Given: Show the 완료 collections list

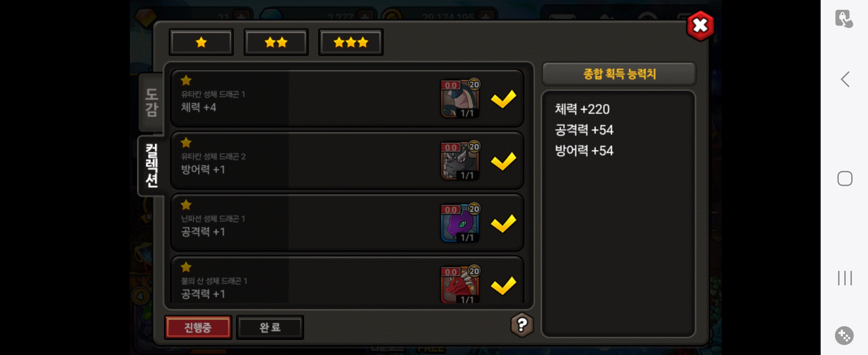Looking at the screenshot, I should [x=270, y=327].
